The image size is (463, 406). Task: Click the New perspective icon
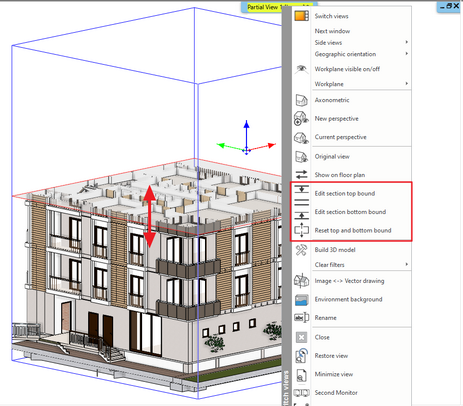(301, 119)
